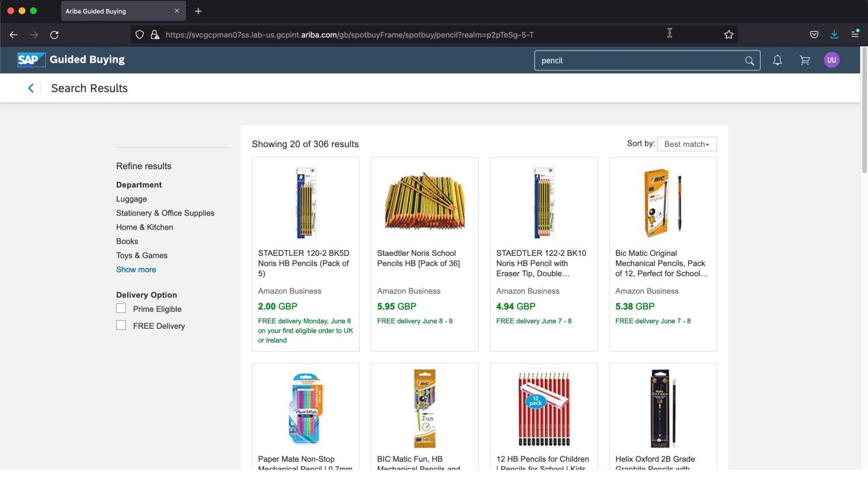Filter by Stationery & Office Supplies
868x492 pixels.
pyautogui.click(x=165, y=213)
